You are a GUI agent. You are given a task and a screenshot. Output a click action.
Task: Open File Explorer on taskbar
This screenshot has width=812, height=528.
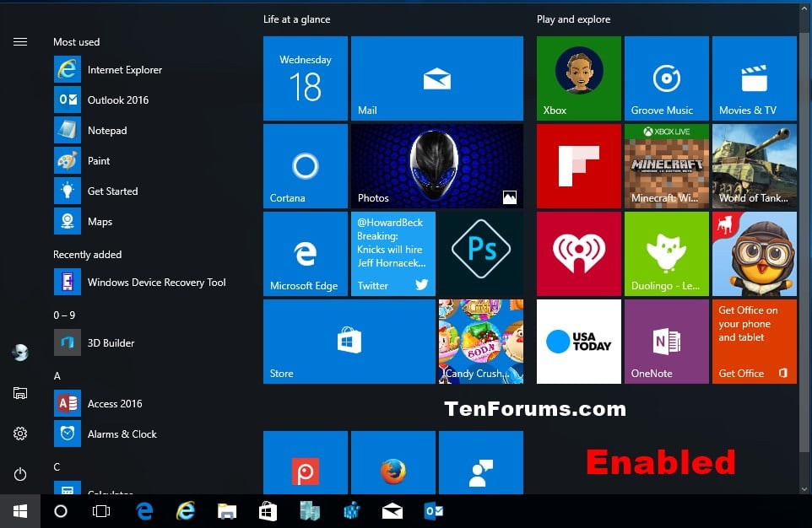point(227,511)
